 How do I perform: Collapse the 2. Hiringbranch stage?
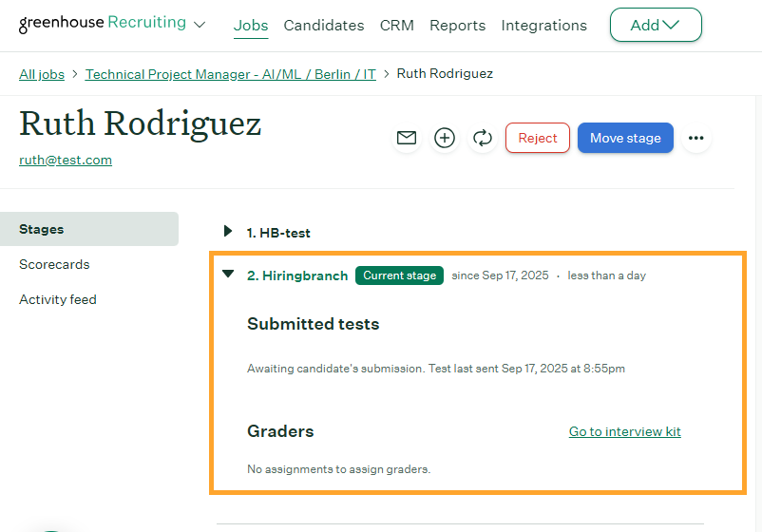[x=228, y=275]
